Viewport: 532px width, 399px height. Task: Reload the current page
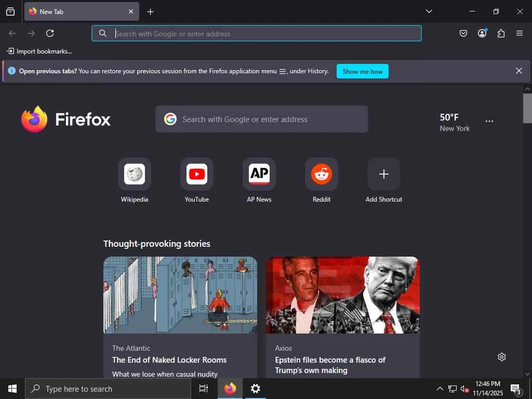pyautogui.click(x=50, y=33)
